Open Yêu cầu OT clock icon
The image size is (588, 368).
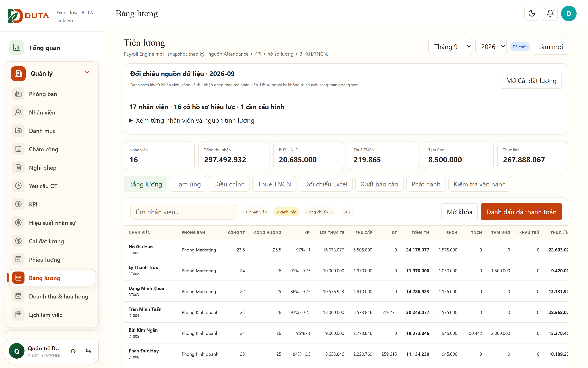pos(18,186)
